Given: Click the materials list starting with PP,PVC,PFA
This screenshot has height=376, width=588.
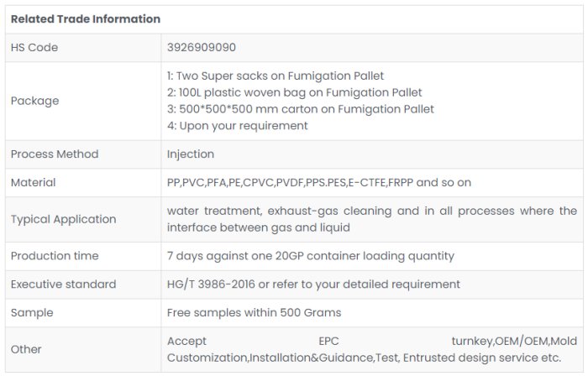Looking at the screenshot, I should pyautogui.click(x=319, y=182).
